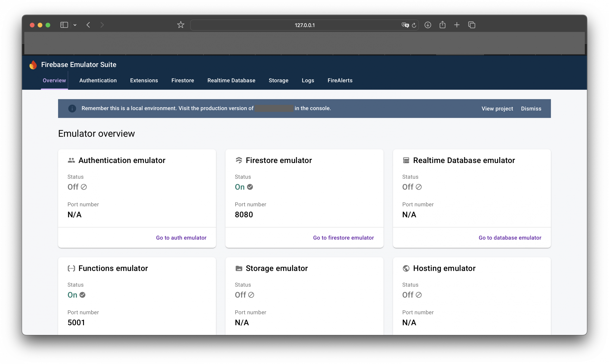Click the Firebase Emulator Suite title
Image resolution: width=609 pixels, height=364 pixels.
(79, 65)
